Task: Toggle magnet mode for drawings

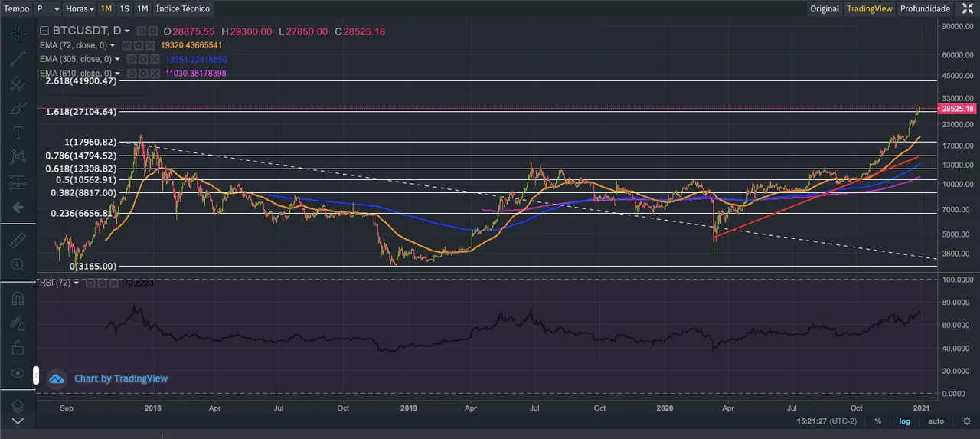Action: pos(18,299)
